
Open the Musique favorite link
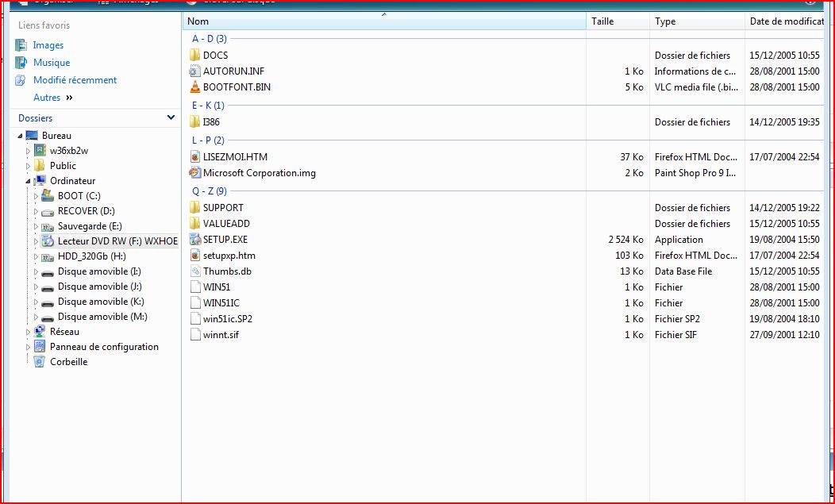tap(52, 63)
